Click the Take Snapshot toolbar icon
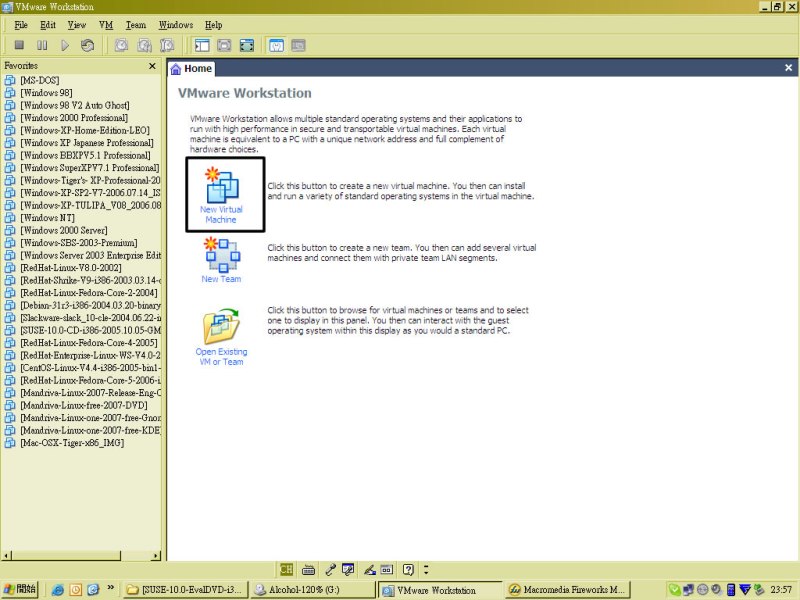This screenshot has width=800, height=600. point(121,45)
